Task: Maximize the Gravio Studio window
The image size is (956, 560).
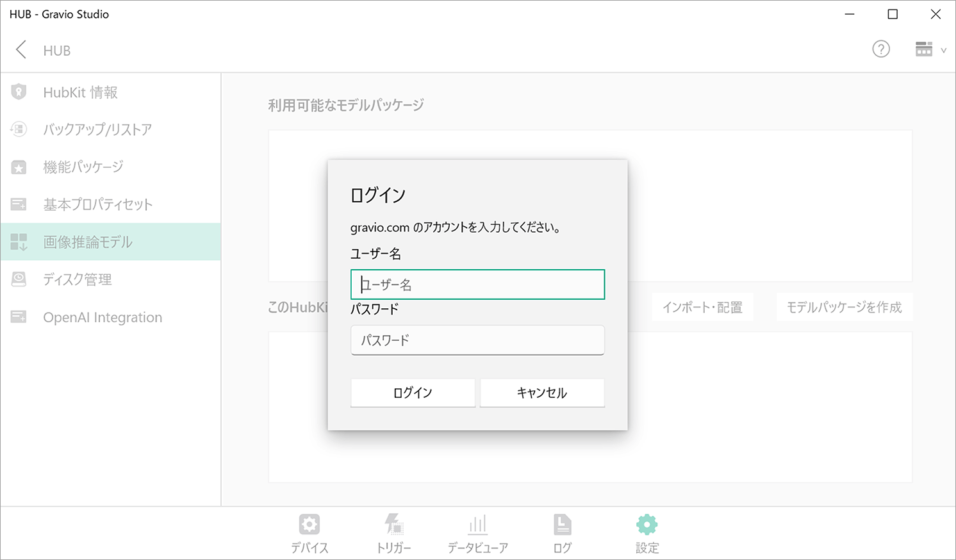Action: [x=893, y=14]
